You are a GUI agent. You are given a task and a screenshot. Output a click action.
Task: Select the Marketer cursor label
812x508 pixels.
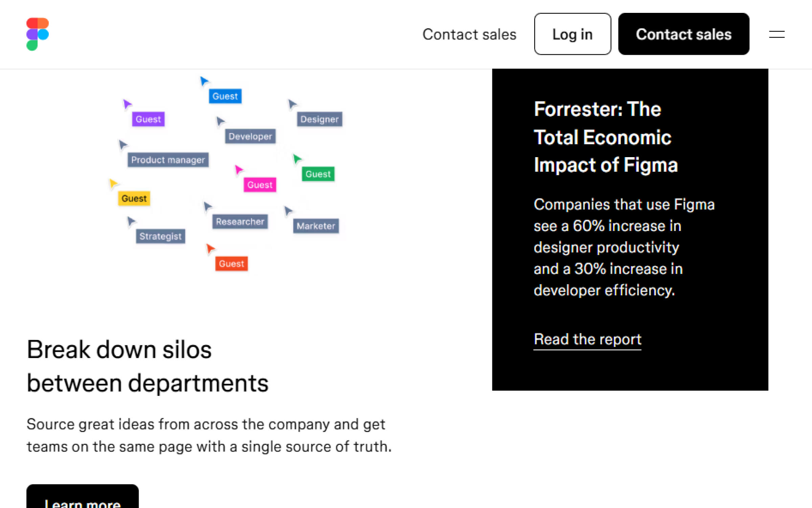(x=315, y=226)
